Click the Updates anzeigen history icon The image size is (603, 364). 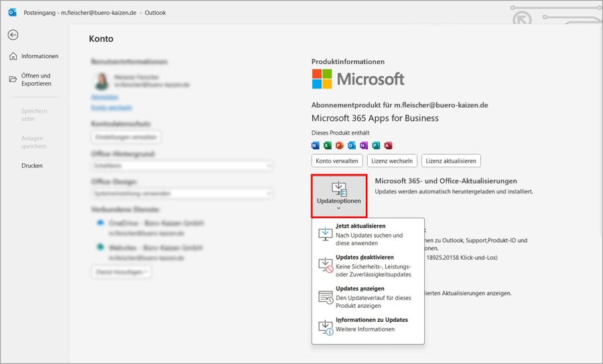[x=326, y=297]
